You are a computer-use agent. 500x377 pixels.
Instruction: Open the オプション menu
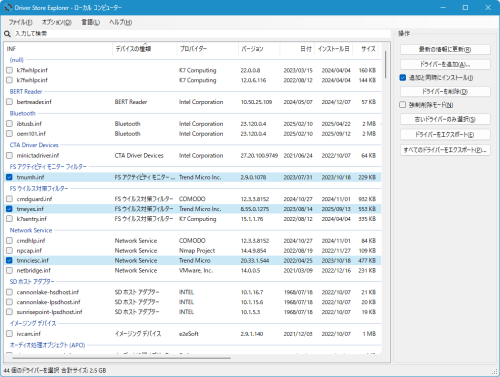click(x=57, y=22)
